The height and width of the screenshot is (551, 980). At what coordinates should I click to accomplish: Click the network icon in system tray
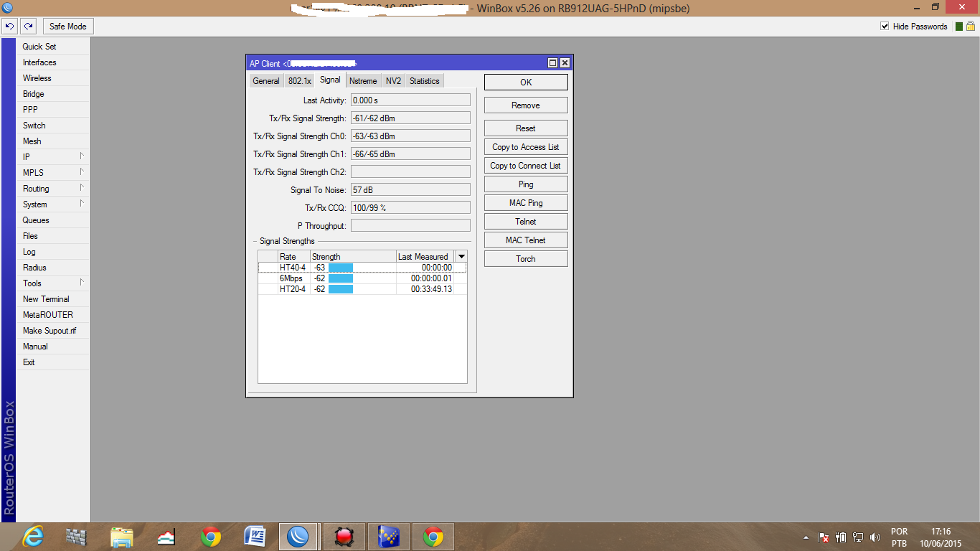tap(858, 537)
